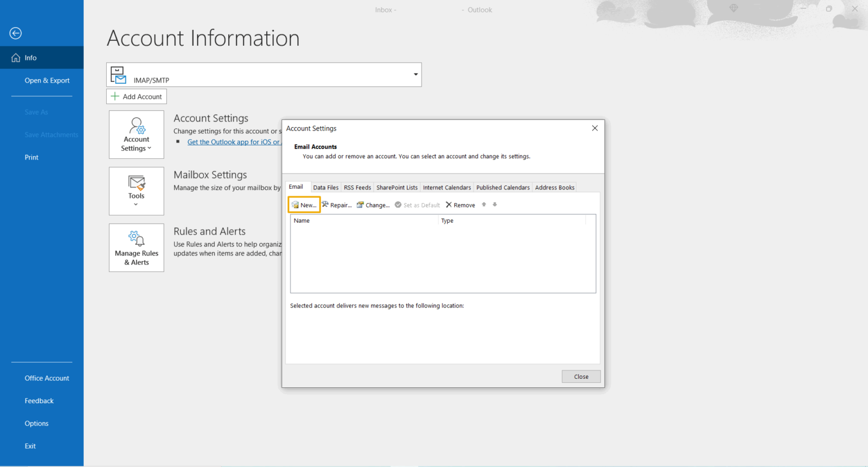Click the Close button in Account Settings

click(581, 376)
